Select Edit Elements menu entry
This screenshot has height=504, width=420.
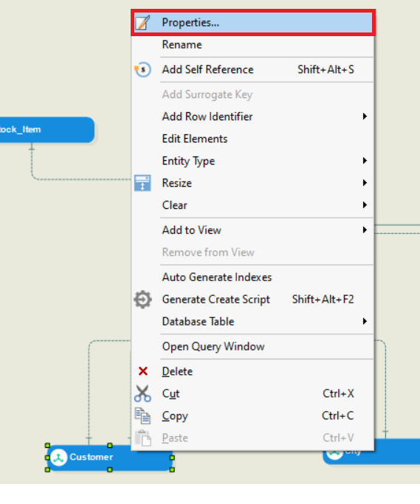(x=252, y=139)
